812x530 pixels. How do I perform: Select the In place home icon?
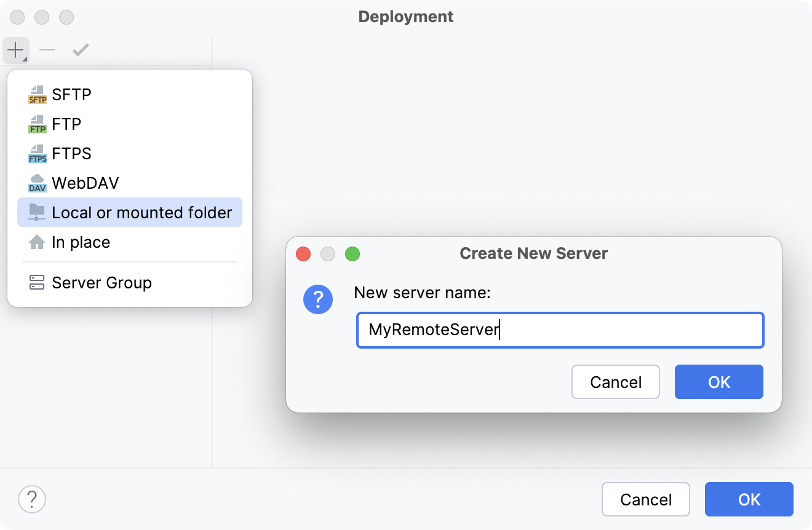point(36,242)
